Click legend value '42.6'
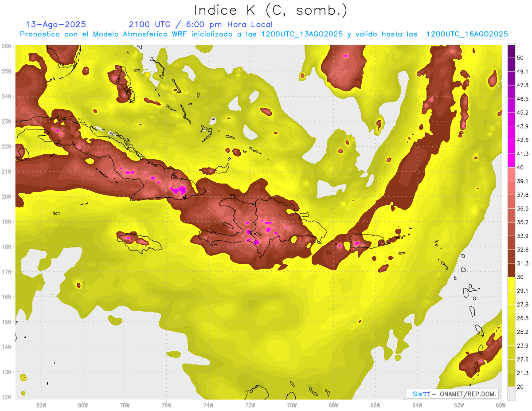532x411 pixels. click(x=523, y=140)
